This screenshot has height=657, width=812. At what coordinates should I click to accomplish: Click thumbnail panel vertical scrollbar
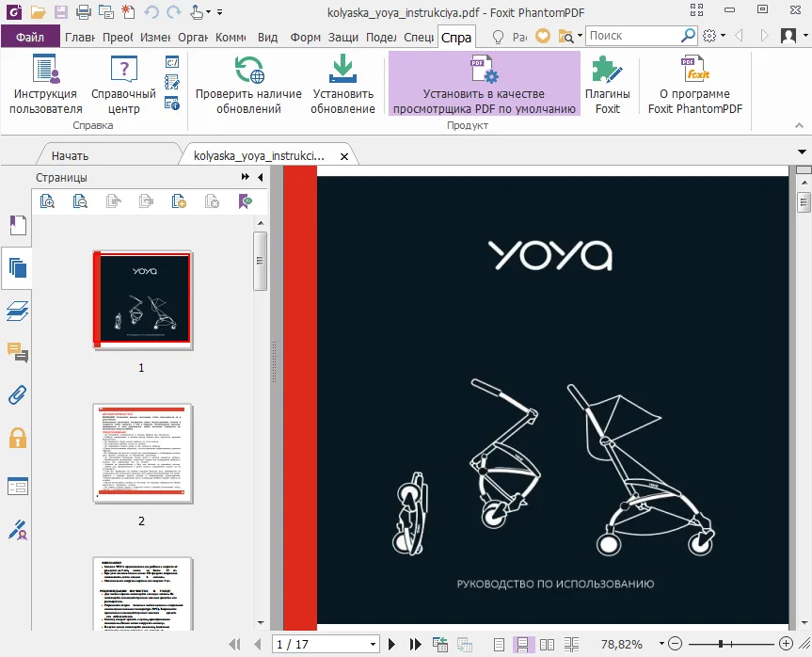tap(260, 261)
